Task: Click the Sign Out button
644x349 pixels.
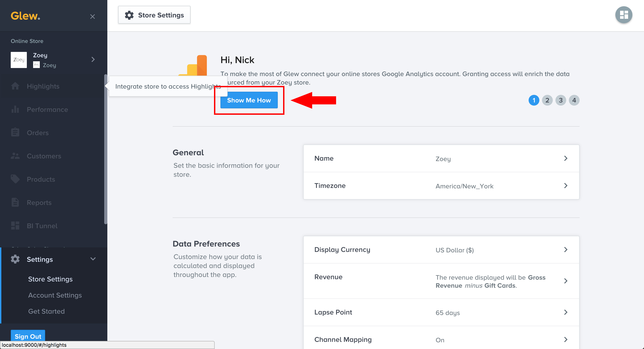Action: [x=28, y=336]
